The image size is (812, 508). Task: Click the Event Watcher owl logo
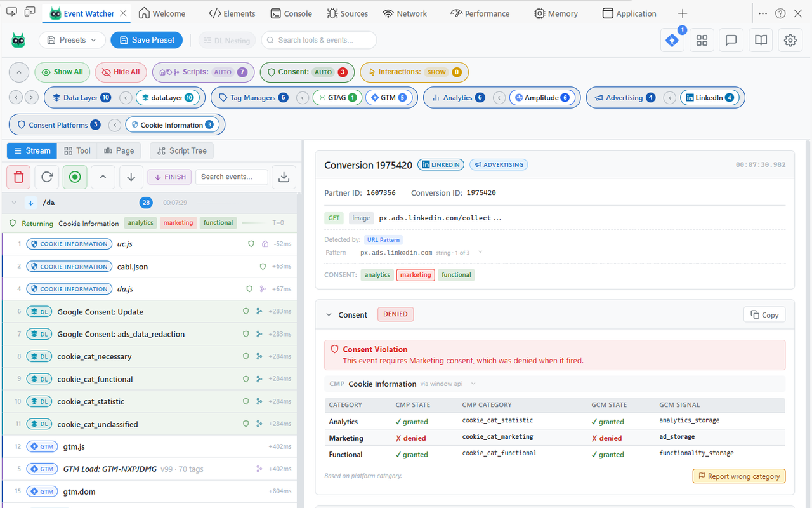pyautogui.click(x=18, y=40)
